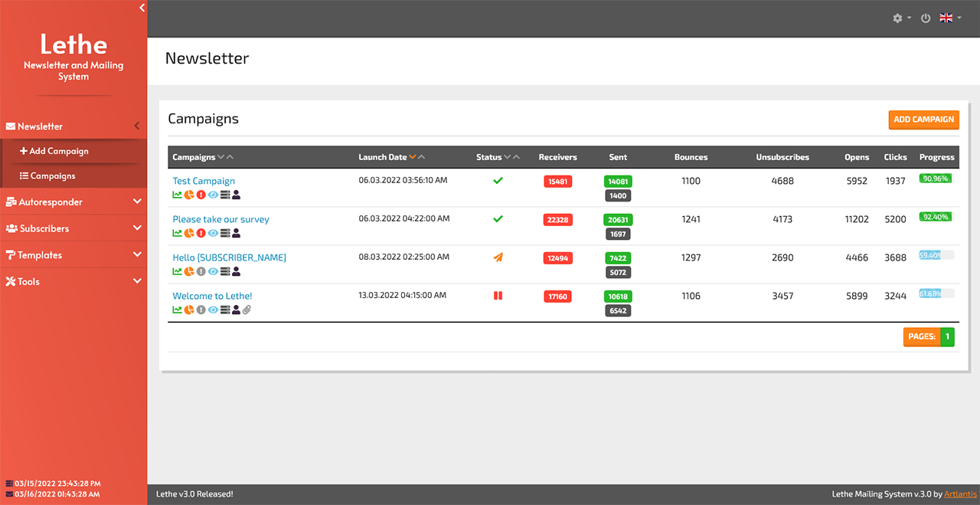
Task: Open line chart for Please take our survey
Action: 177,233
